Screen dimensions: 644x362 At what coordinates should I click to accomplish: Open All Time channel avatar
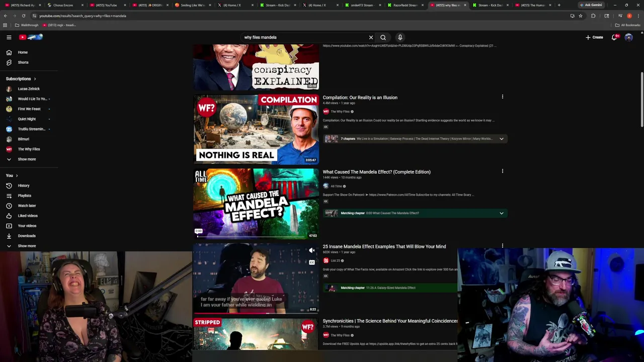pos(326,186)
